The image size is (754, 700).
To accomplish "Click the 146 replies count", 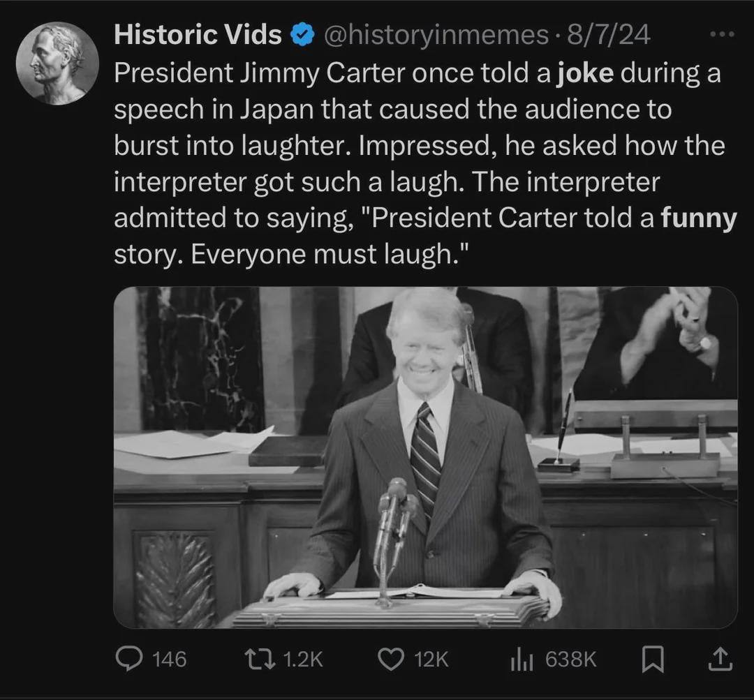I will tap(169, 659).
